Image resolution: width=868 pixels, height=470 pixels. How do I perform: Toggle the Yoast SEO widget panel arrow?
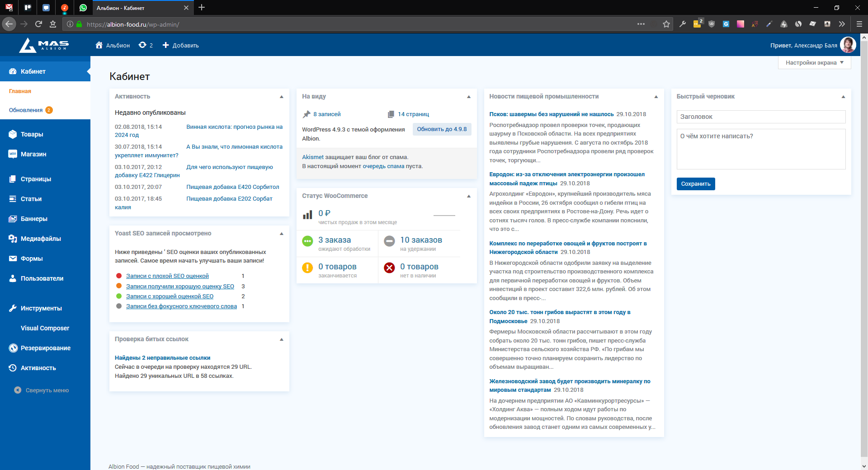point(281,234)
